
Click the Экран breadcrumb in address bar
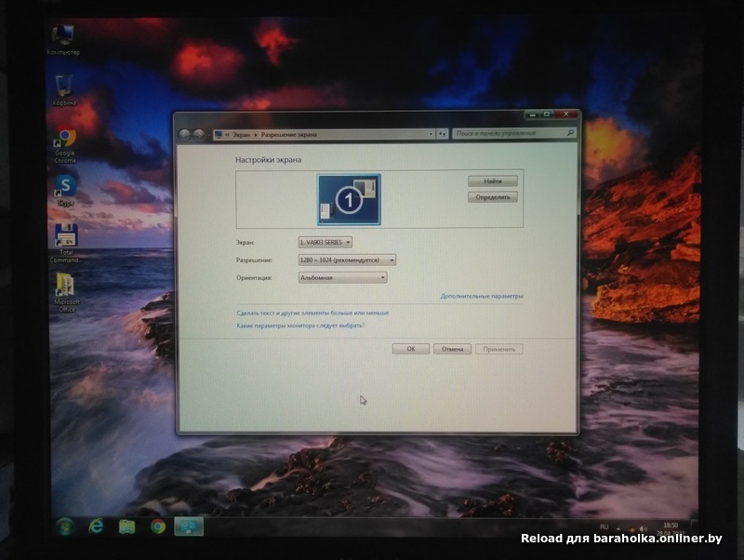click(x=241, y=135)
